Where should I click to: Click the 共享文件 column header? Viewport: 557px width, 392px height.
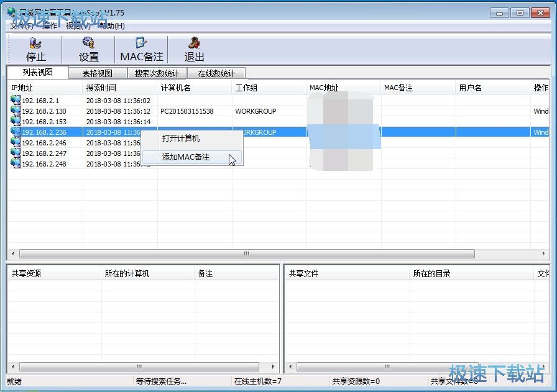347,273
